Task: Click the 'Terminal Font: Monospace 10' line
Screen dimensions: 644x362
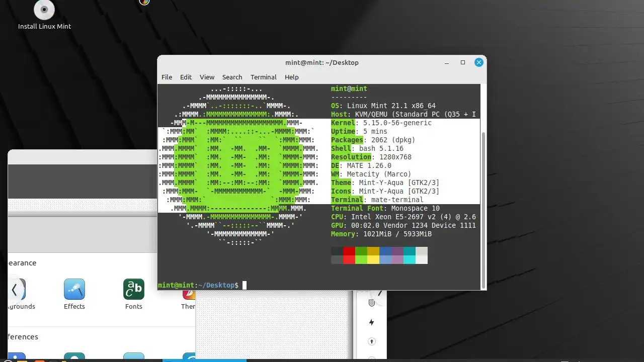Action: [x=385, y=208]
